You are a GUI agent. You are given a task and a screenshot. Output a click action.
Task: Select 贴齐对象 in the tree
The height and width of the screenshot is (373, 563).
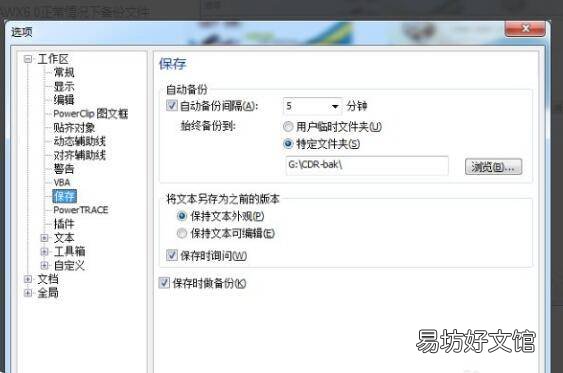tap(74, 127)
